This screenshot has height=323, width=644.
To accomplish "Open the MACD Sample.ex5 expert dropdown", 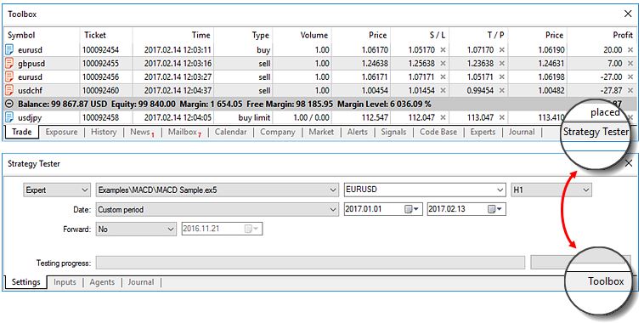I will tap(217, 190).
